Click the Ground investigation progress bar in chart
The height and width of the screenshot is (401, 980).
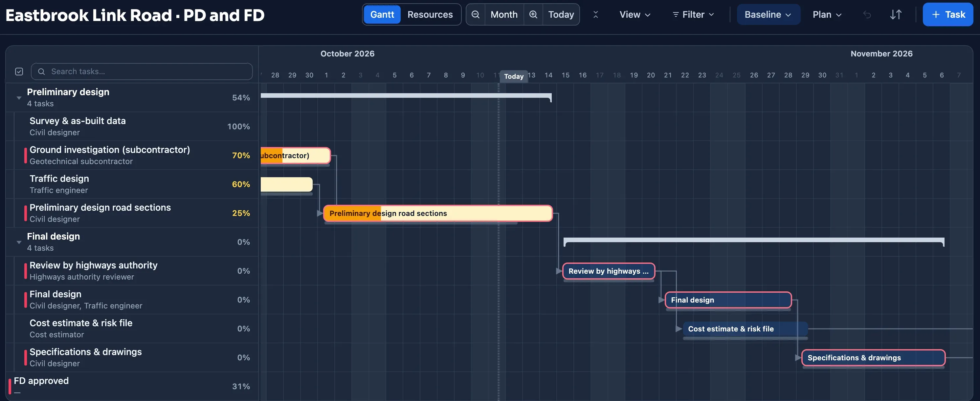tap(296, 156)
